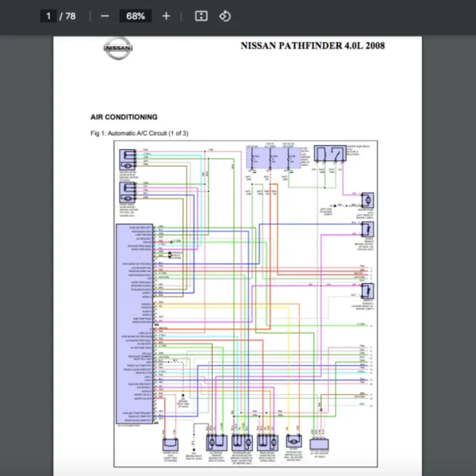
Task: Click the fuse block symbol in diagram
Action: tap(270, 159)
